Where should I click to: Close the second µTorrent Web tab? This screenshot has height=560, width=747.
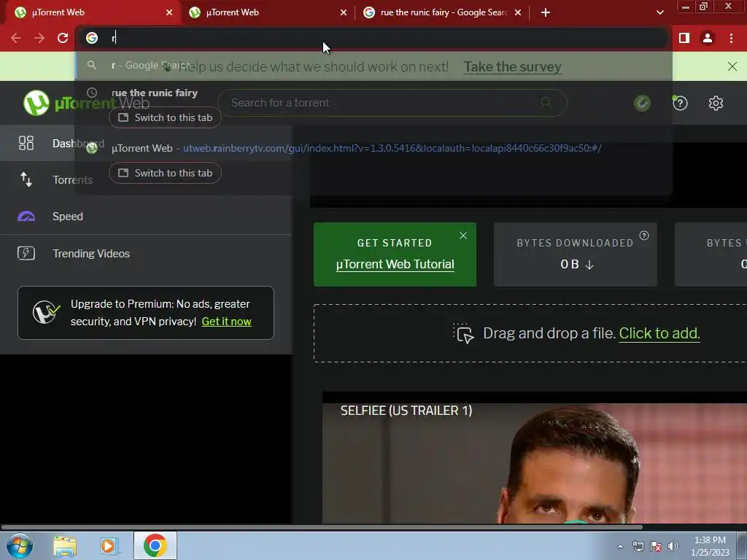point(344,12)
